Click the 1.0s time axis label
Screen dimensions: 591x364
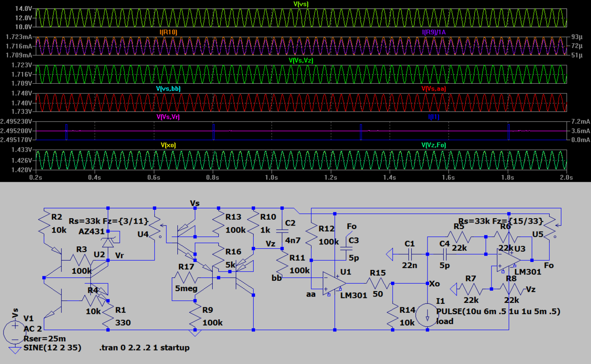(271, 176)
